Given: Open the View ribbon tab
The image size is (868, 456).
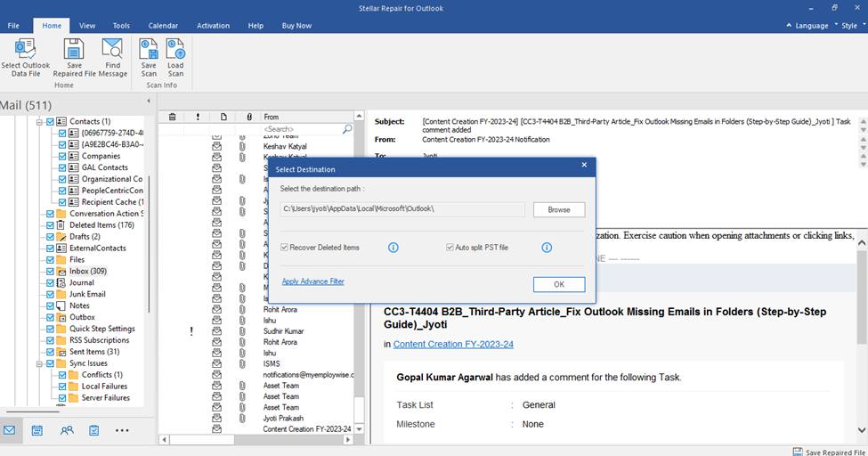Looking at the screenshot, I should 86,26.
